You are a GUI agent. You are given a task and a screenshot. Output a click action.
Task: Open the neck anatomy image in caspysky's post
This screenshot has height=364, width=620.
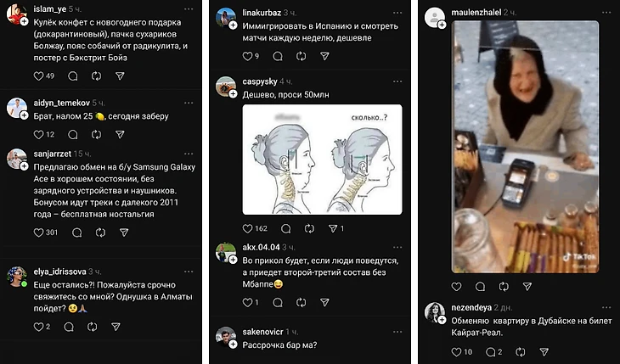click(322, 160)
